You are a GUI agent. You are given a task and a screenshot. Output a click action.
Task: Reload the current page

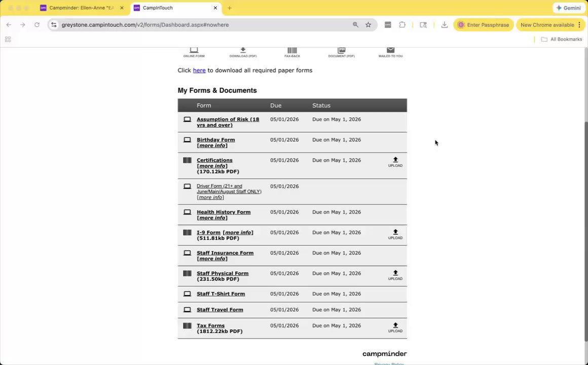tap(37, 25)
